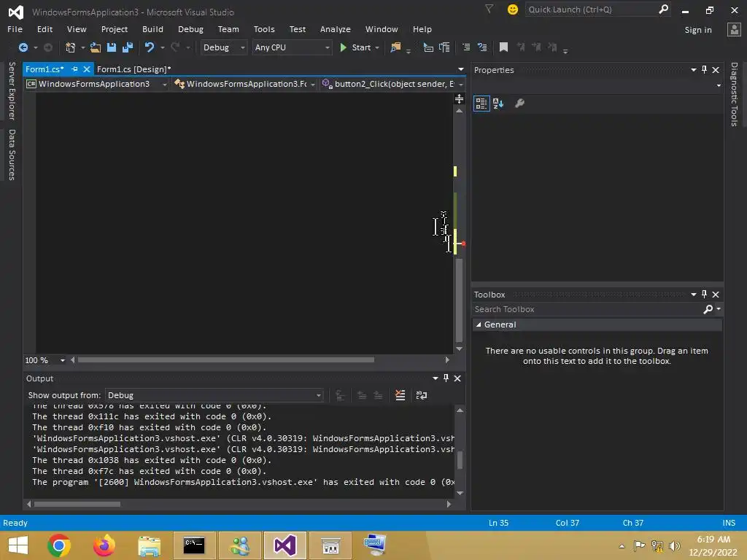Open the button2_Click member dropdown
747x560 pixels.
(x=393, y=84)
